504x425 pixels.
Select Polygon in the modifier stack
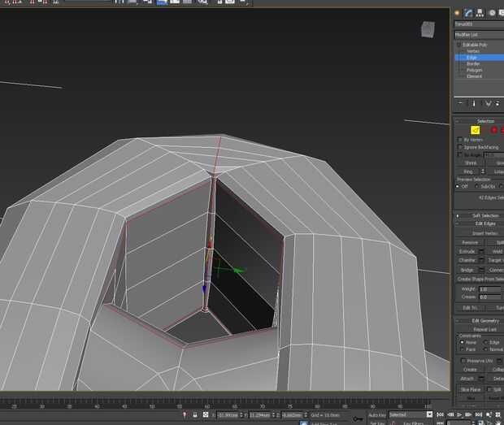coord(474,70)
